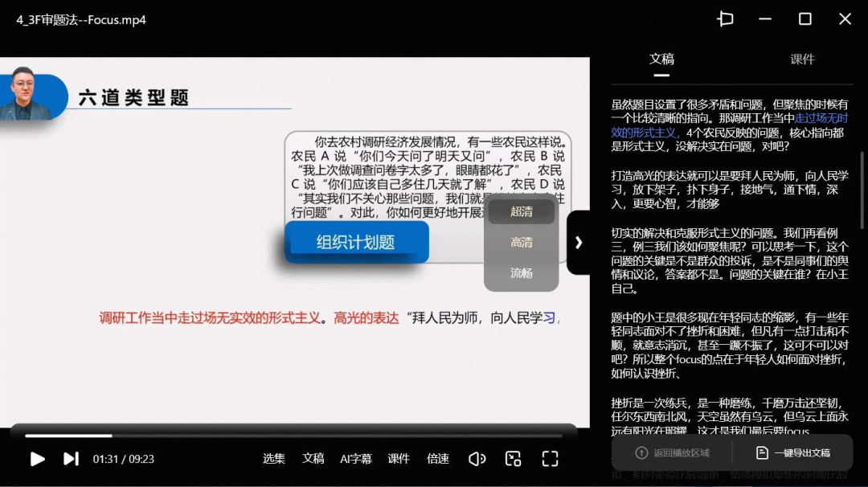Click transcript paragraph starting 题中的小王
Viewport: 868px width, 487px height.
coord(730,346)
